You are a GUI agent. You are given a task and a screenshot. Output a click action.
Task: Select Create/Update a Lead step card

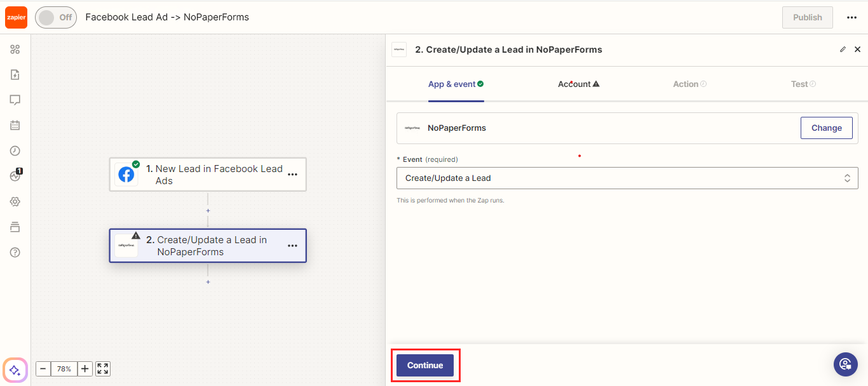click(x=208, y=246)
